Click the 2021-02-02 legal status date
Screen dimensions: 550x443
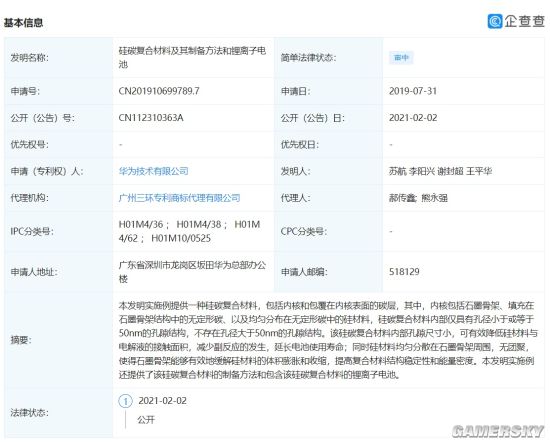(x=162, y=401)
